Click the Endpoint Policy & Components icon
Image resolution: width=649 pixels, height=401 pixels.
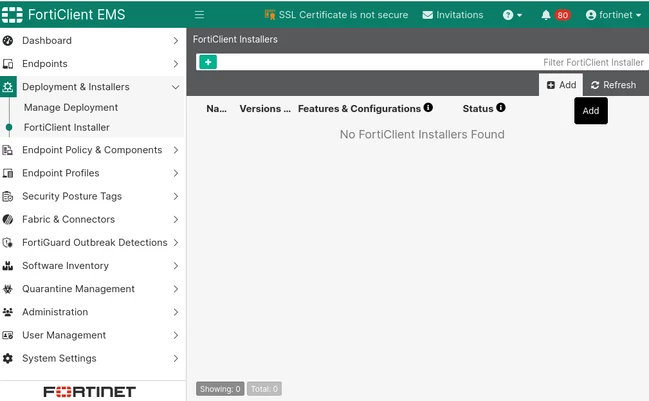coord(8,150)
